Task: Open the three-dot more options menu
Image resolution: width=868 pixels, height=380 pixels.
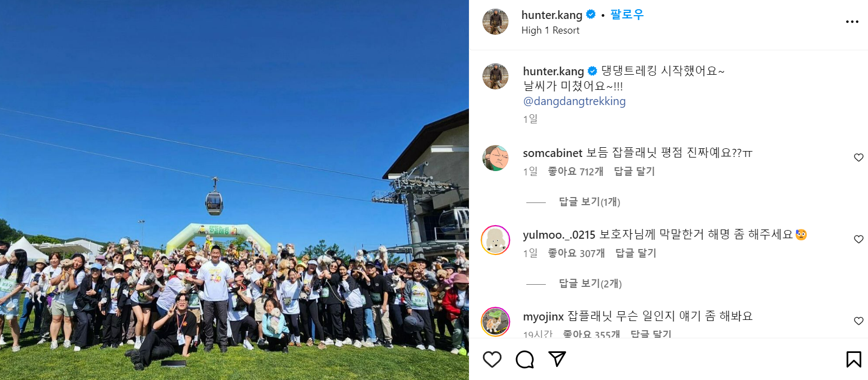Action: (852, 22)
